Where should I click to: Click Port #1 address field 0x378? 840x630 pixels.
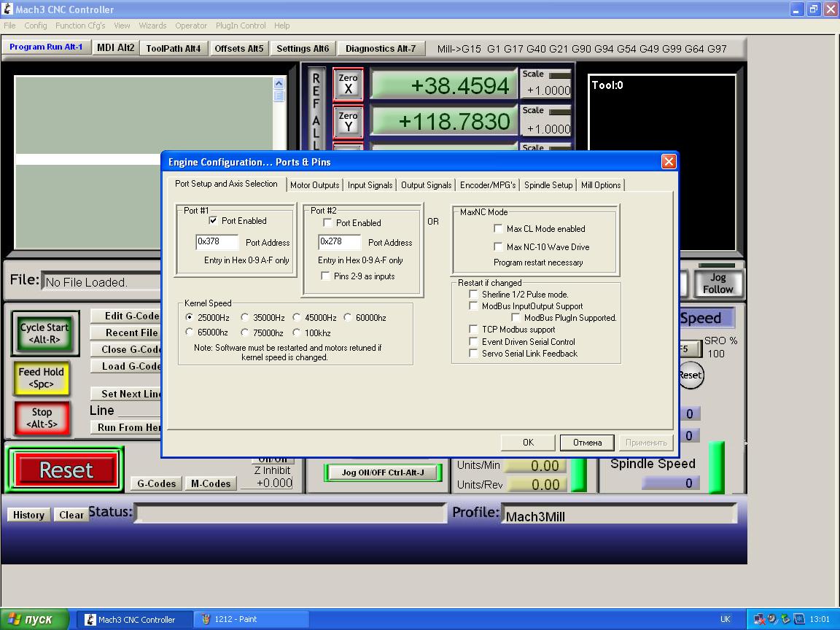tap(217, 241)
